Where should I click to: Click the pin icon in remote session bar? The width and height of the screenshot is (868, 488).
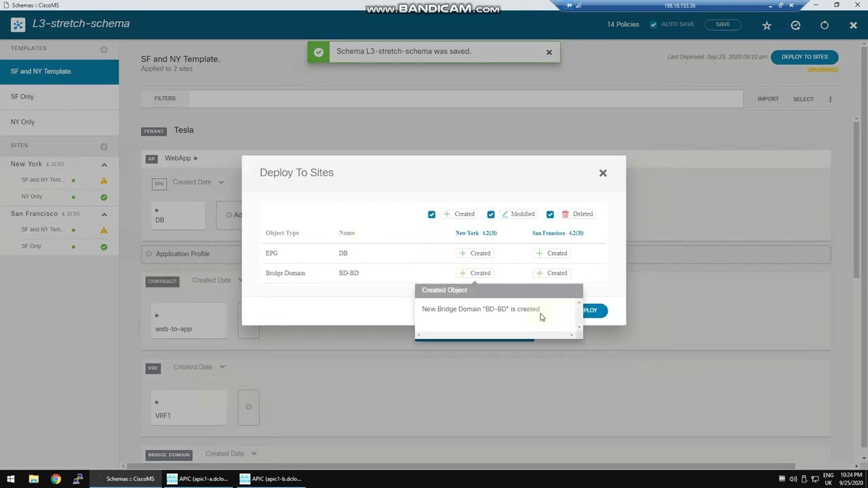569,5
